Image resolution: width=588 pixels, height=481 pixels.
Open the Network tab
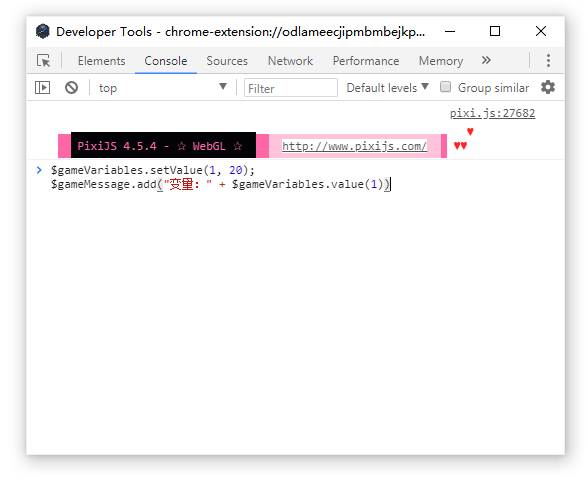click(290, 61)
